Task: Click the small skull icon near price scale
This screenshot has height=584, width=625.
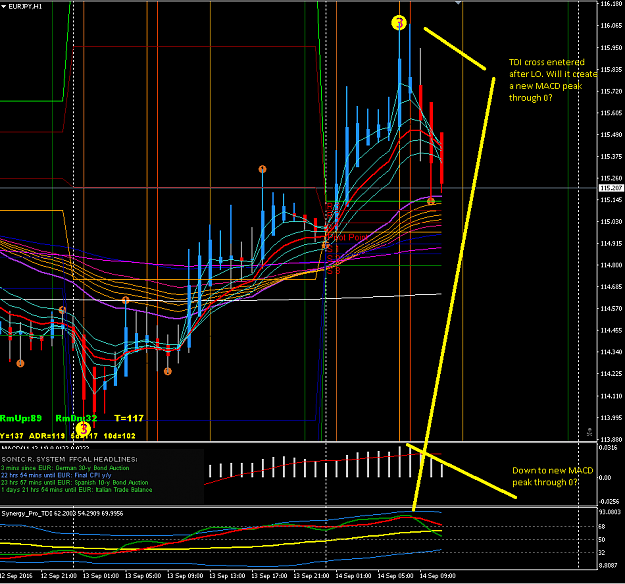Action: click(x=589, y=432)
